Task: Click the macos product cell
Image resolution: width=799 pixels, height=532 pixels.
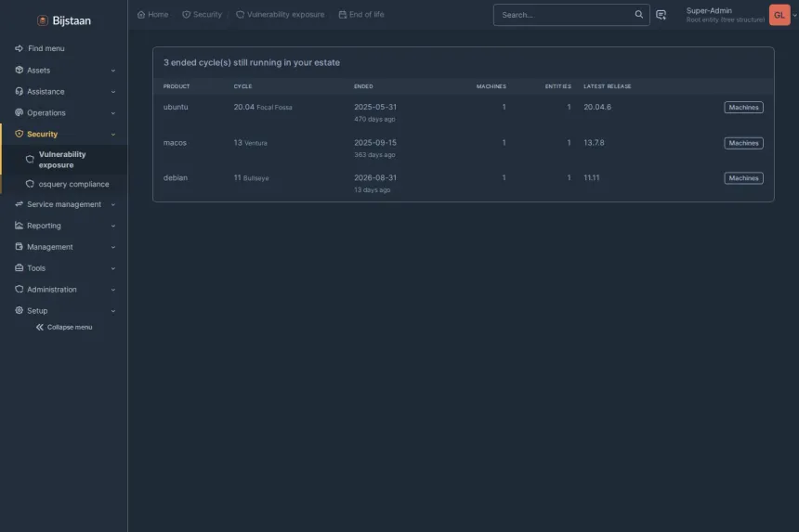Action: [175, 143]
